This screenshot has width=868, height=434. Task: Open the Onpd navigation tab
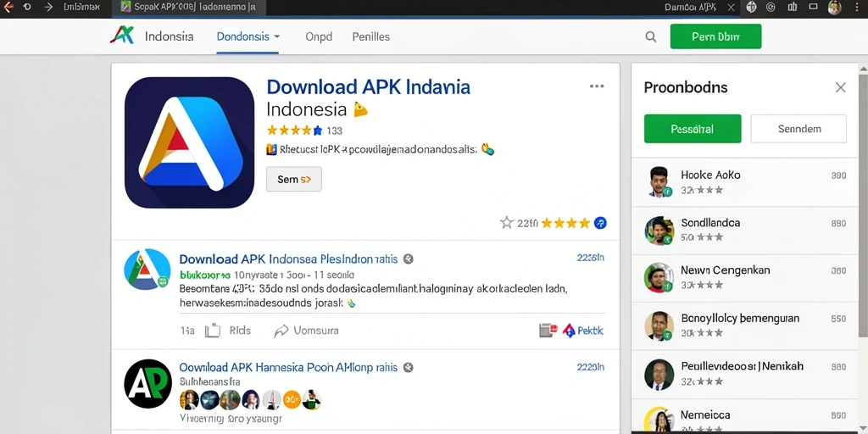pos(319,36)
